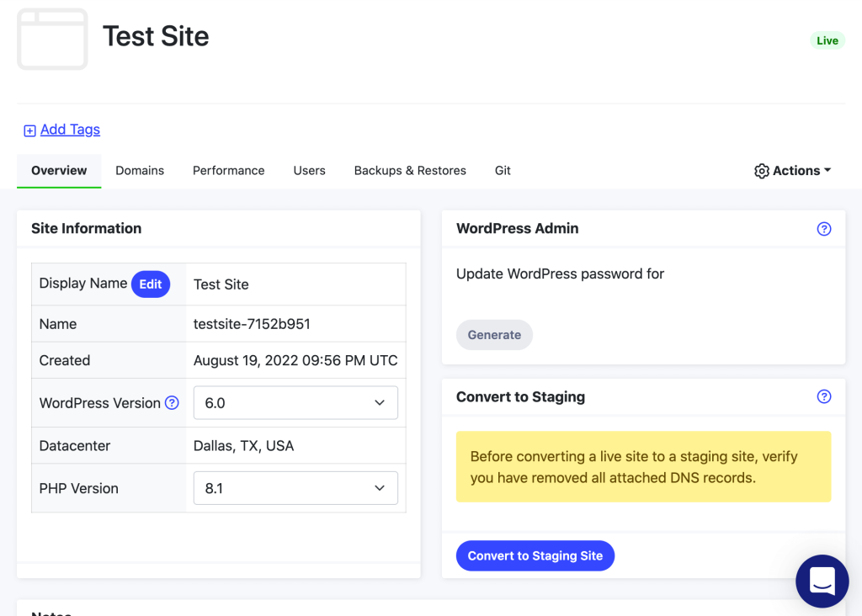Expand the WordPress Version 6.0 dropdown

[x=295, y=403]
